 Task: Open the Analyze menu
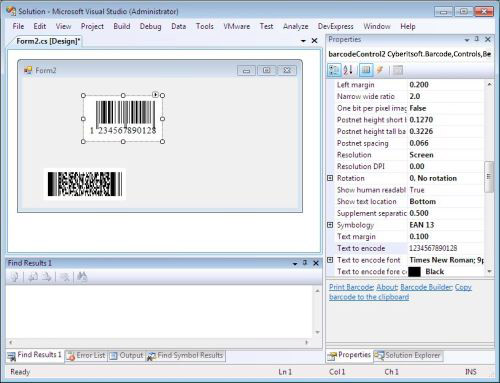[295, 26]
